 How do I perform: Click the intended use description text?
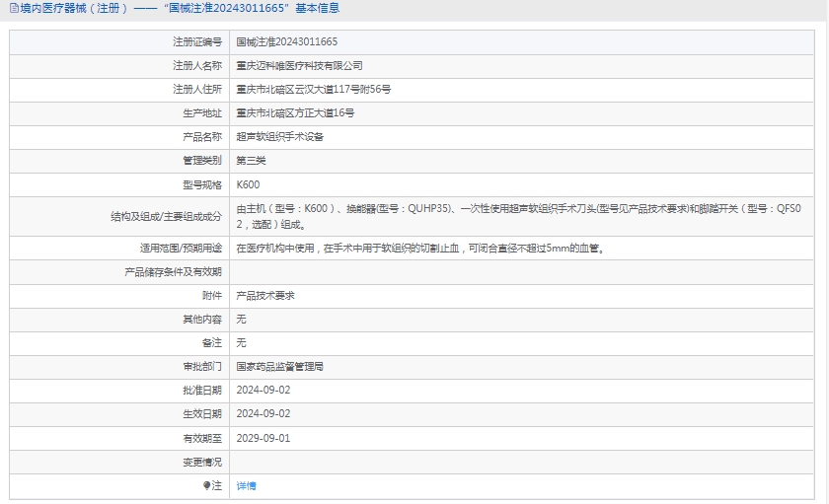click(419, 249)
